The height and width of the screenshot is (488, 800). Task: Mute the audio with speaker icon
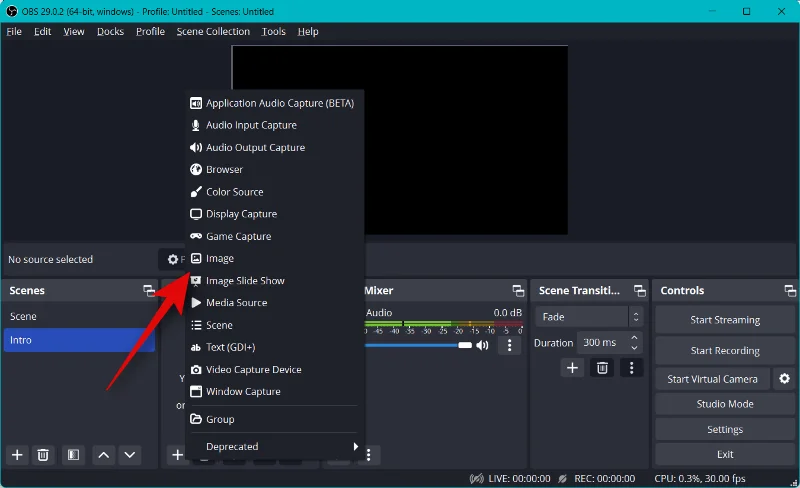click(x=482, y=346)
